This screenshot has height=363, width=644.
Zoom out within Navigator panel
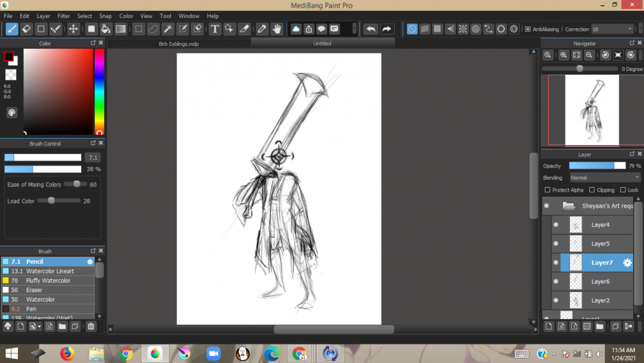pos(589,55)
